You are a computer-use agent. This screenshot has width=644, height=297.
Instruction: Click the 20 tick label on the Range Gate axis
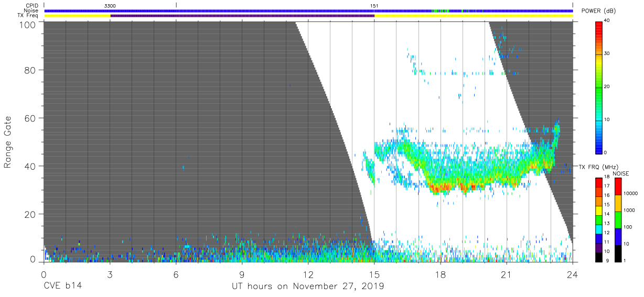(x=31, y=214)
